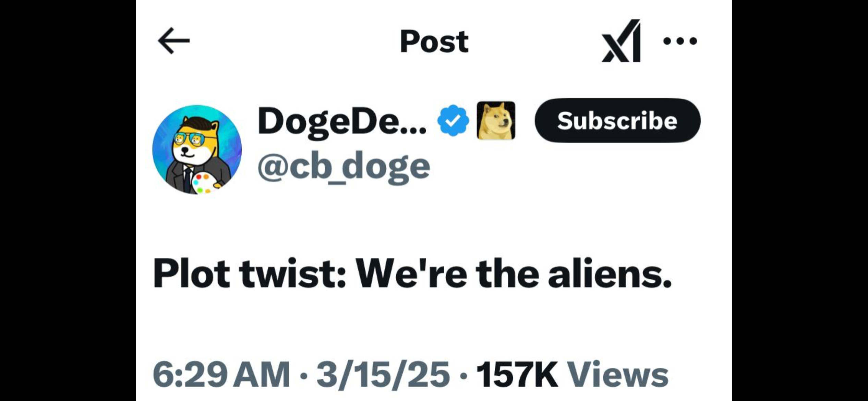Image resolution: width=868 pixels, height=401 pixels.
Task: Open the @cb_doge handle link
Action: click(x=343, y=166)
